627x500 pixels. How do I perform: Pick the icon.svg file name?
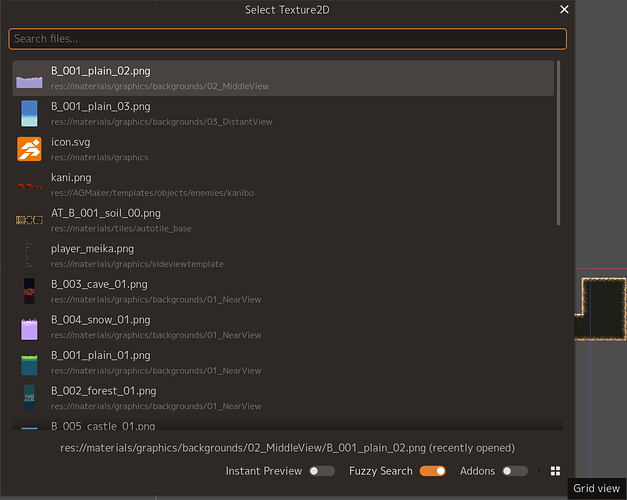pyautogui.click(x=71, y=142)
